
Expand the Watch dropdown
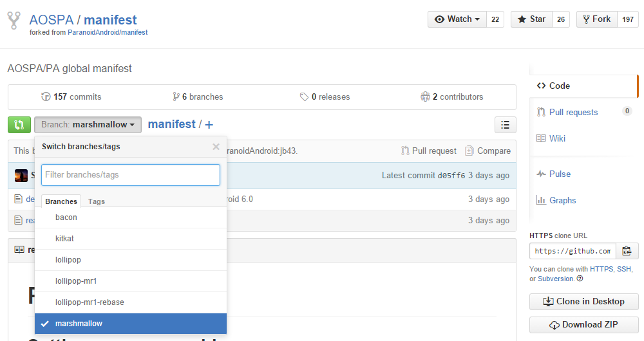tap(457, 19)
